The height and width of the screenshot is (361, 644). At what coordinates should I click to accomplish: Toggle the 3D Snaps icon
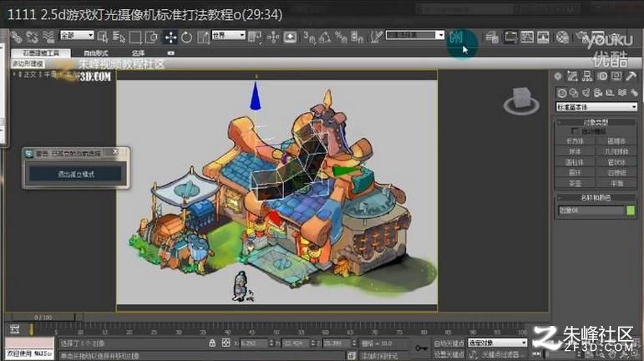[x=309, y=38]
